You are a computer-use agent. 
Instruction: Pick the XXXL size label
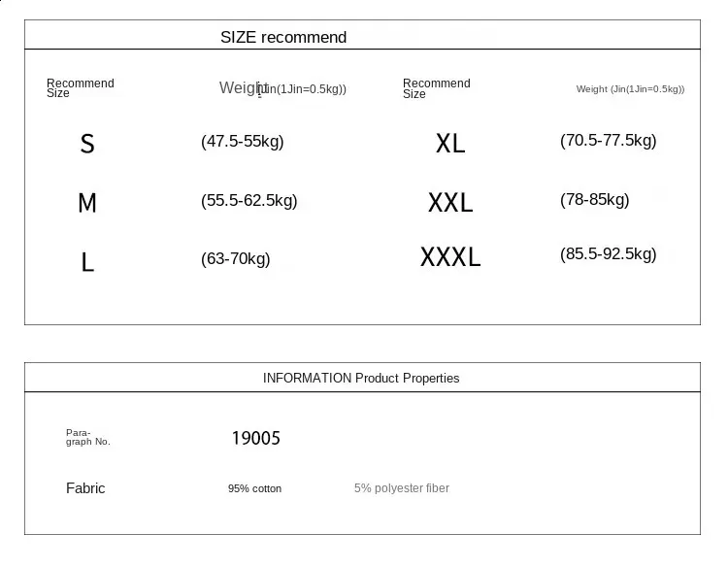[x=450, y=257]
